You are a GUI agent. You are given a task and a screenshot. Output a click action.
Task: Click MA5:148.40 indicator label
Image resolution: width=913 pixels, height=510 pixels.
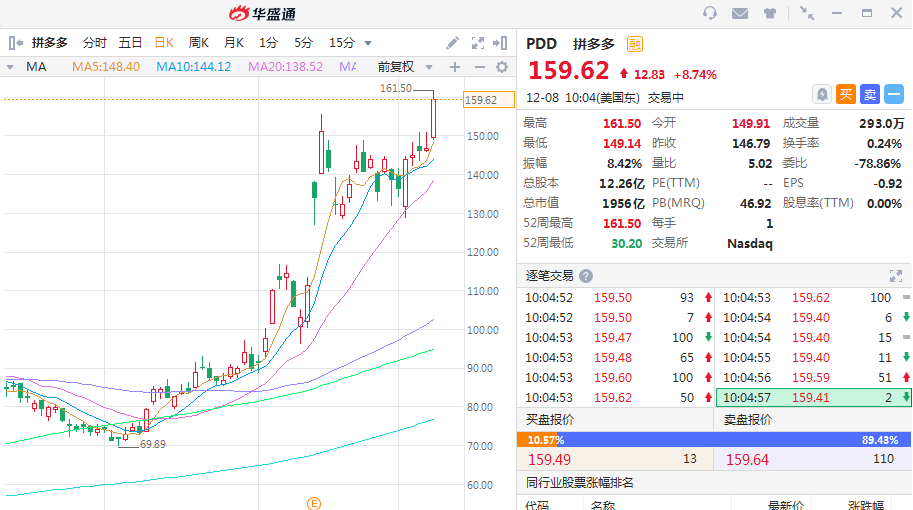pos(106,67)
